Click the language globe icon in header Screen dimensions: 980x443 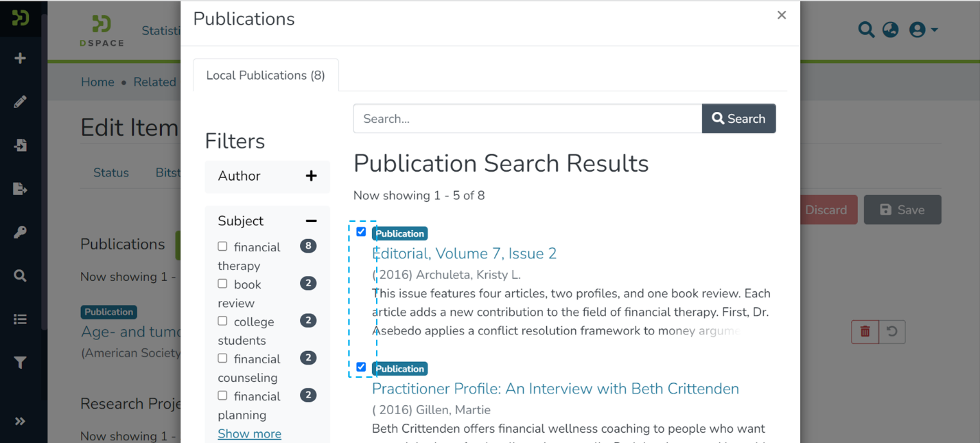point(890,30)
